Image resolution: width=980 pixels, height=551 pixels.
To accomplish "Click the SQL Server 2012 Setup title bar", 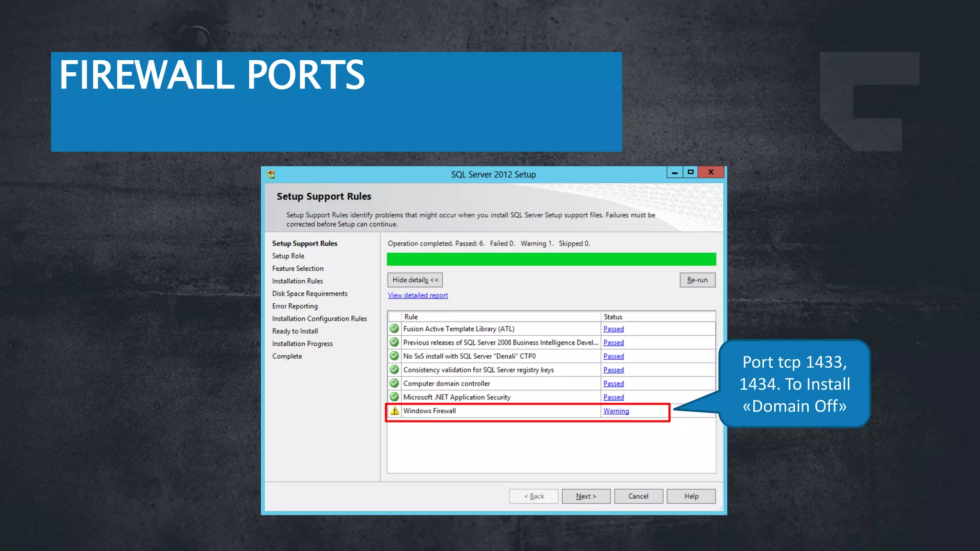I will click(x=493, y=175).
